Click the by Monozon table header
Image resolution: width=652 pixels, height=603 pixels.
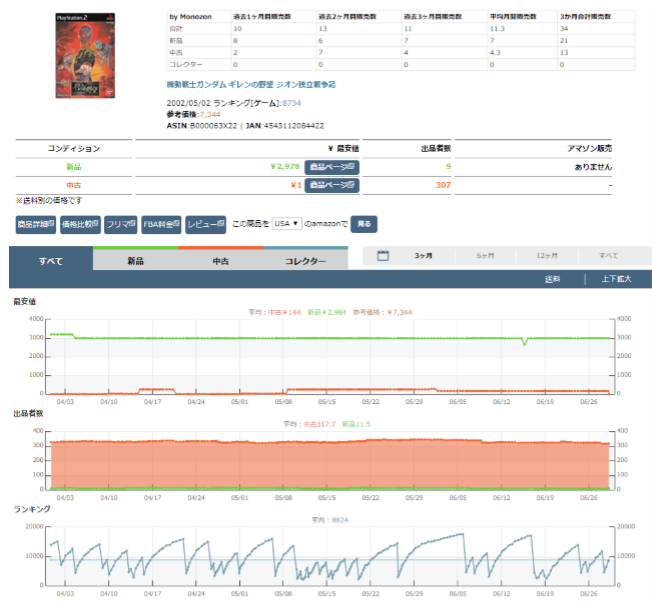click(x=190, y=17)
